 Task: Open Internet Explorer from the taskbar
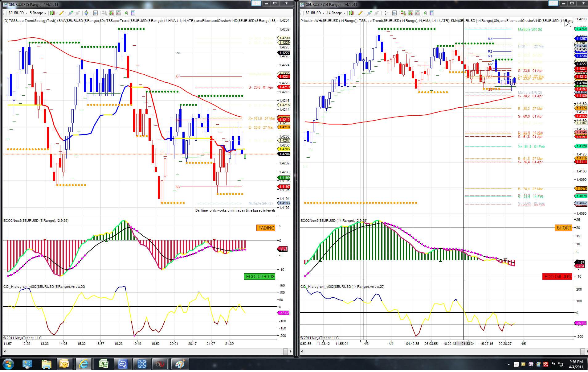pos(83,365)
